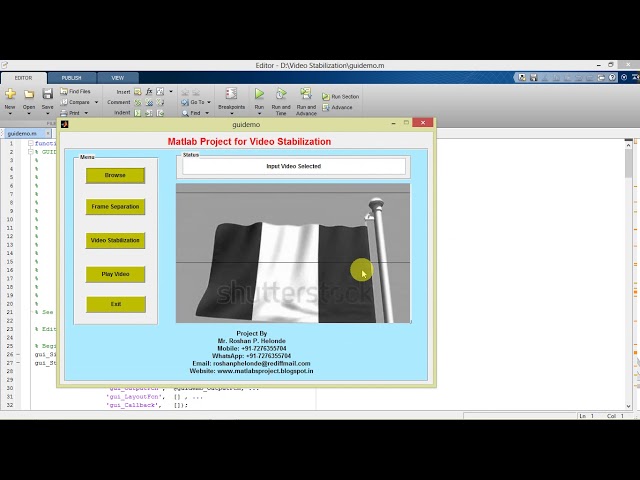Expand the Find dropdown arrow
This screenshot has width=640, height=480.
point(207,113)
